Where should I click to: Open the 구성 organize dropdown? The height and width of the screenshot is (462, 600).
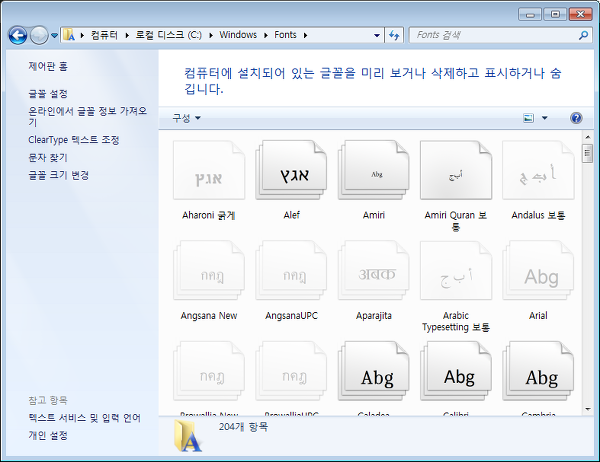coord(186,118)
